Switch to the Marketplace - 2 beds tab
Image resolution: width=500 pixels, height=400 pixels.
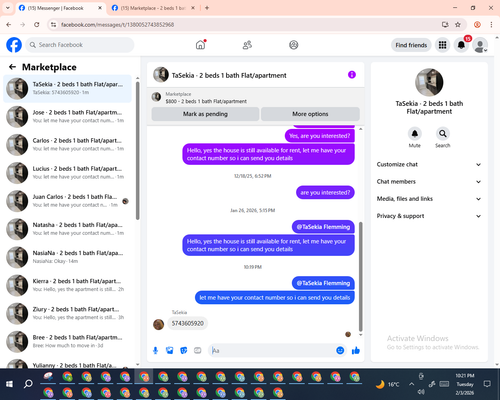coord(153,8)
